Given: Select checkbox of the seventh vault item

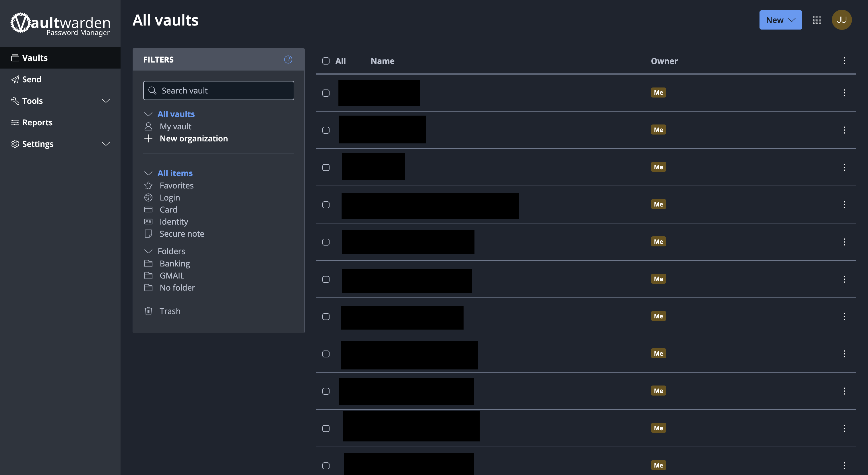Looking at the screenshot, I should coord(326,317).
